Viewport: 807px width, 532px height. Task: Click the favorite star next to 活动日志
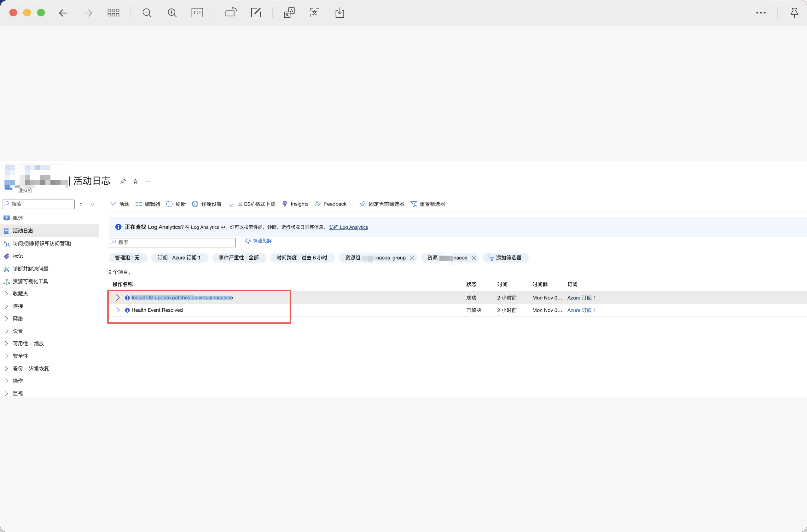coord(136,182)
